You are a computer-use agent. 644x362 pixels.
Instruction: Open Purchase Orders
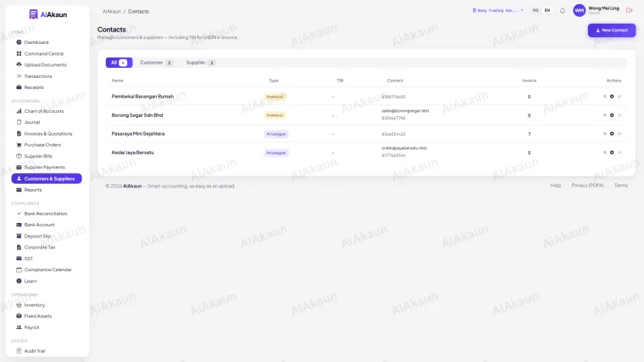[x=42, y=145]
